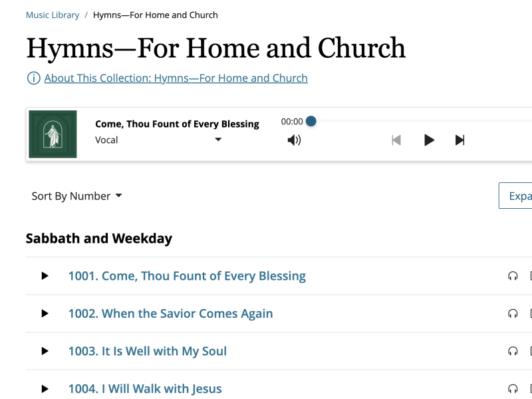Go to Music Library breadcrumb

click(53, 15)
